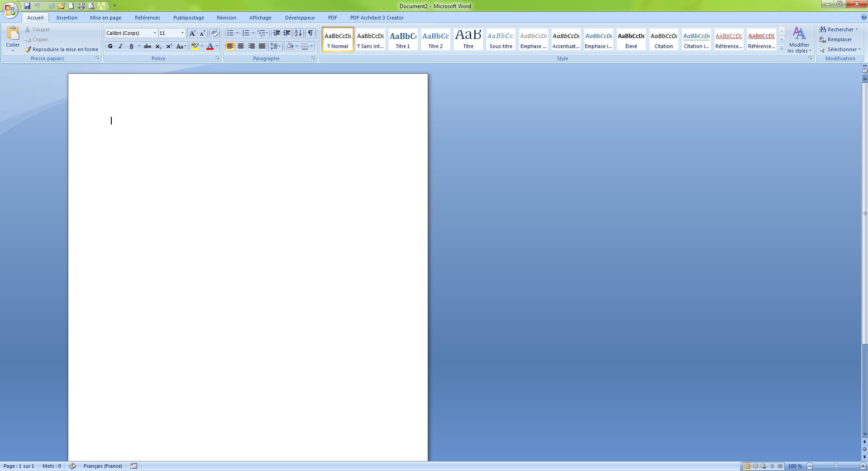
Task: Toggle show paragraph marks (¶)
Action: [310, 33]
